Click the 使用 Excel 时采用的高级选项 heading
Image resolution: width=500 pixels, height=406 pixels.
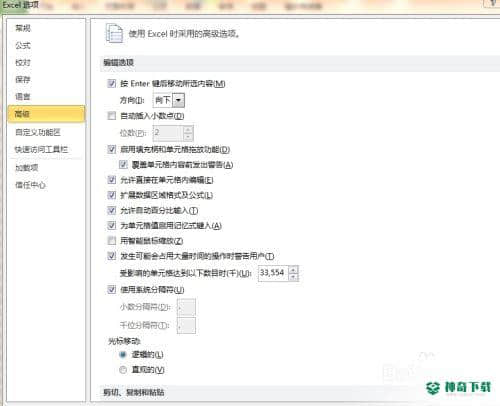pos(184,34)
